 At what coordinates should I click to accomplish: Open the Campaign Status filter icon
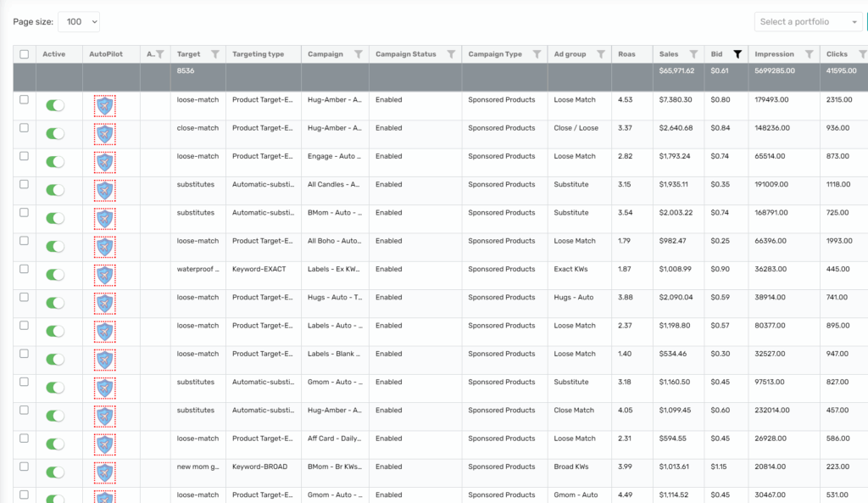pyautogui.click(x=451, y=54)
